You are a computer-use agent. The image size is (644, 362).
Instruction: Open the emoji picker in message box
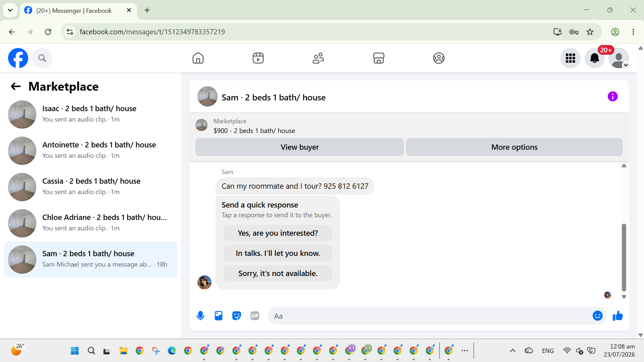598,316
